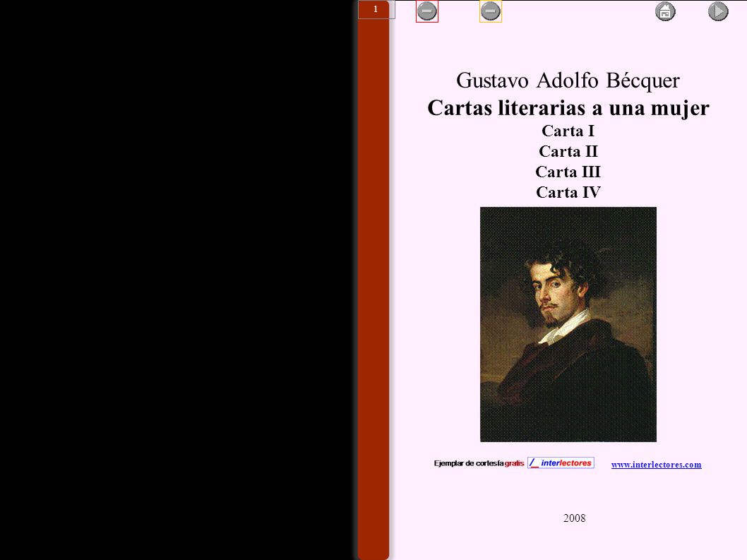This screenshot has height=560, width=747.
Task: Select the page number box showing 1
Action: 376,9
